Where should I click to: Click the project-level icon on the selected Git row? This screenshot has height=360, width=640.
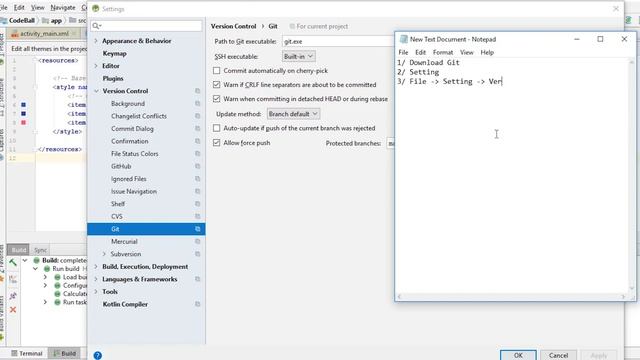click(198, 229)
